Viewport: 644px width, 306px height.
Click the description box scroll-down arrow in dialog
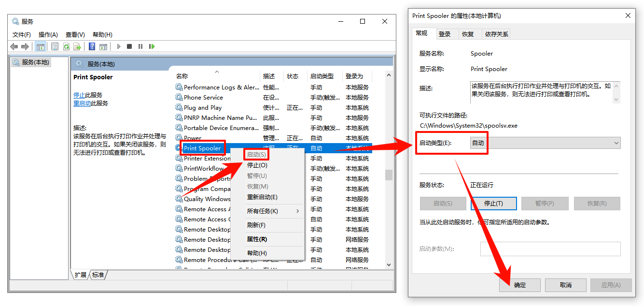point(616,99)
